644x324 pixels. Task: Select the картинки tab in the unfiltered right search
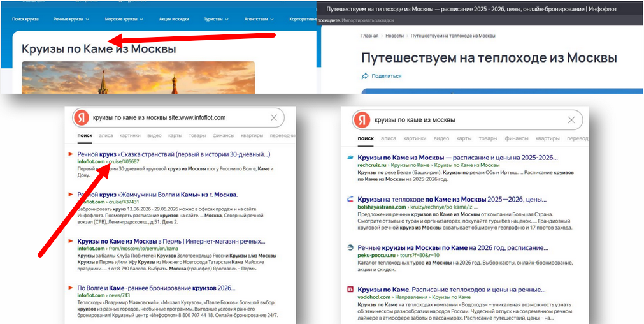click(x=414, y=138)
